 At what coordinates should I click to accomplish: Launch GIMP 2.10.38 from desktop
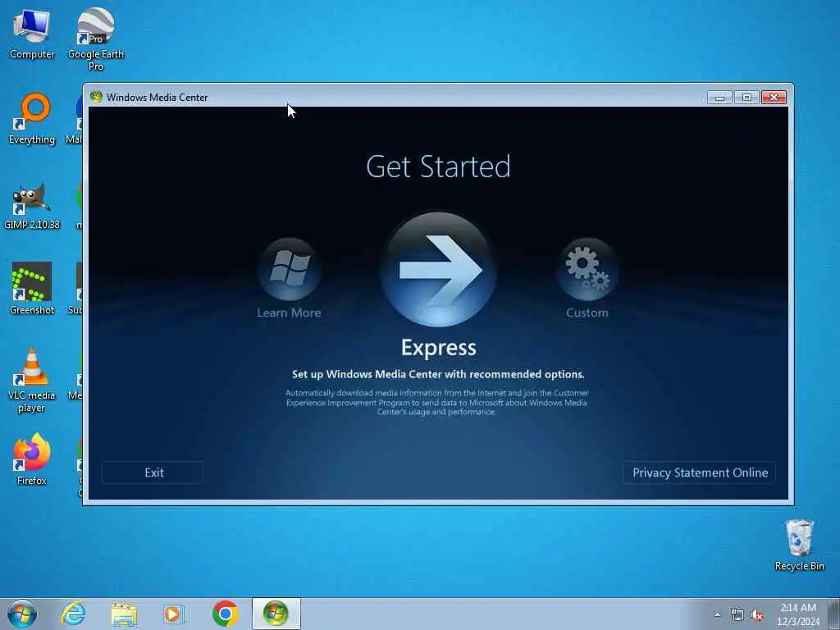click(x=32, y=206)
